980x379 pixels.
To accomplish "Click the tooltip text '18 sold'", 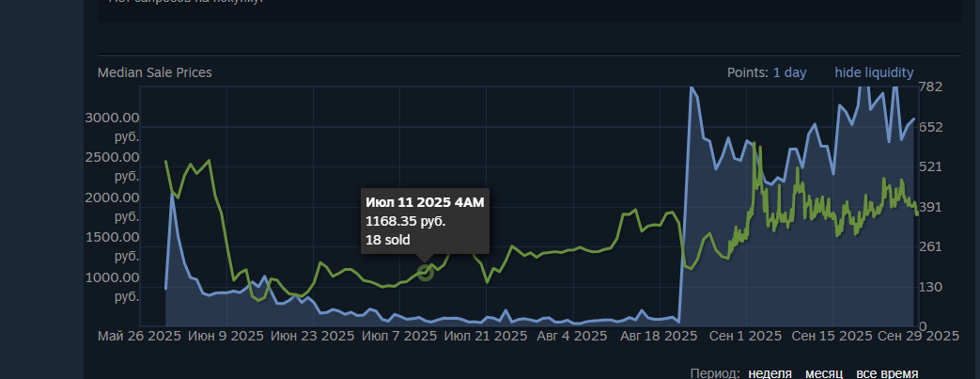I will point(387,240).
